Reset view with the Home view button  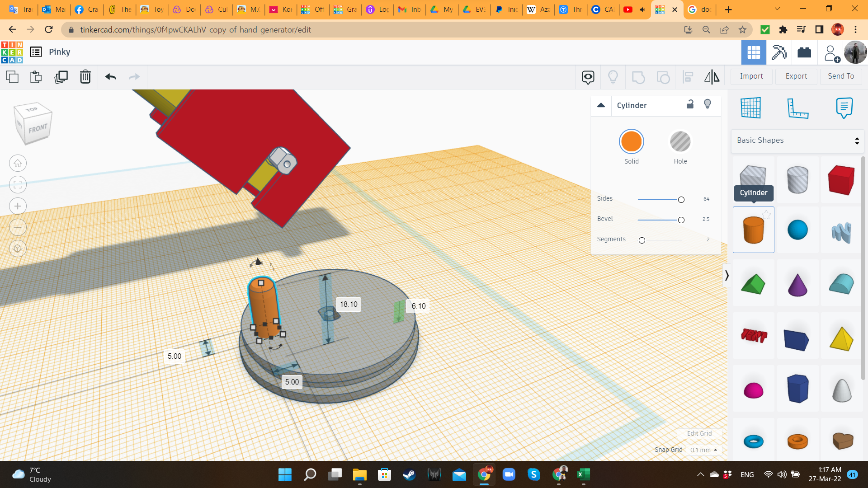point(18,163)
